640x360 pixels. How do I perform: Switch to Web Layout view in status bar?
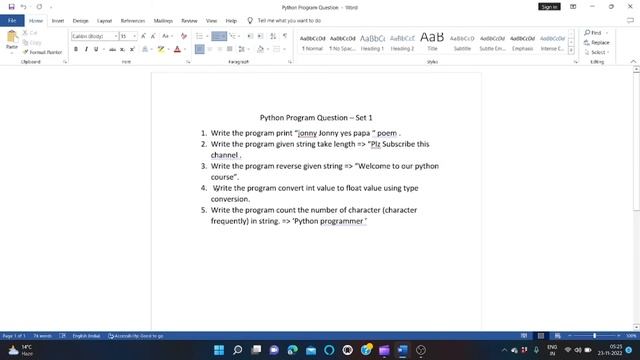(557, 336)
